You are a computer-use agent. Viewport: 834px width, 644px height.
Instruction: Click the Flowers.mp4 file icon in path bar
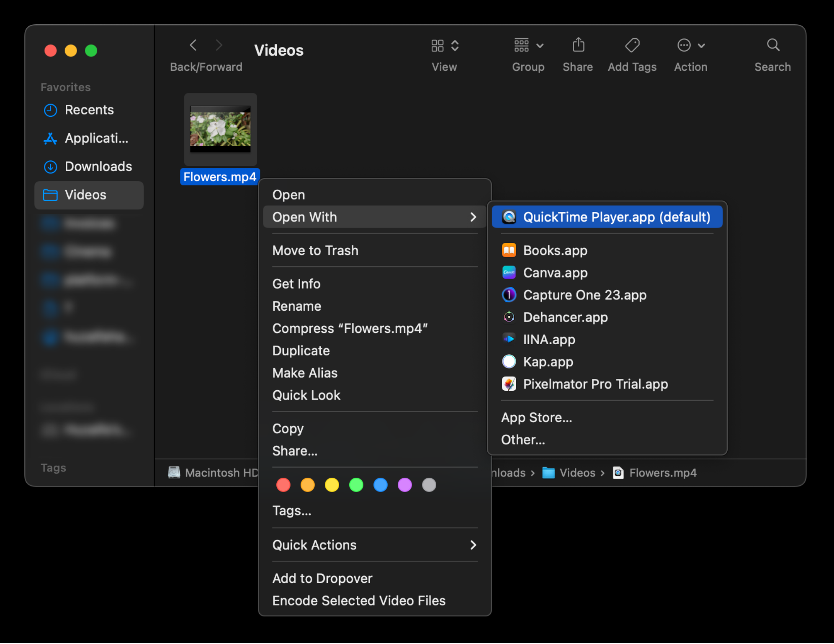618,473
